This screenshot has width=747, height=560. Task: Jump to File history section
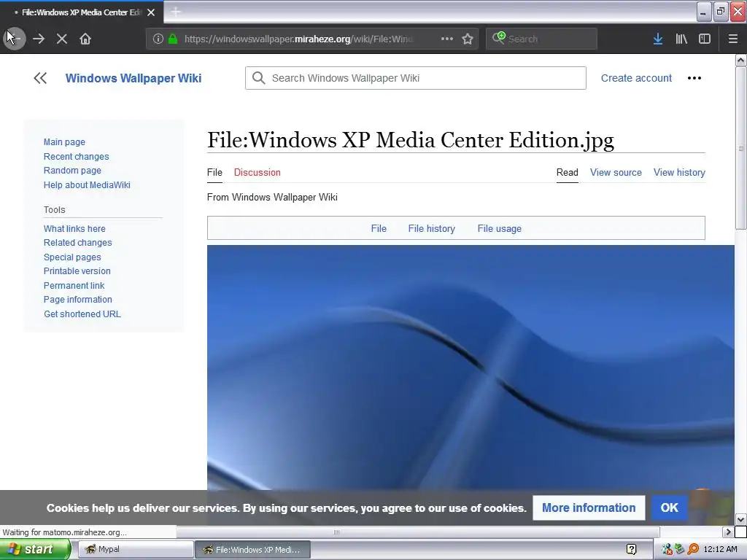click(x=432, y=228)
